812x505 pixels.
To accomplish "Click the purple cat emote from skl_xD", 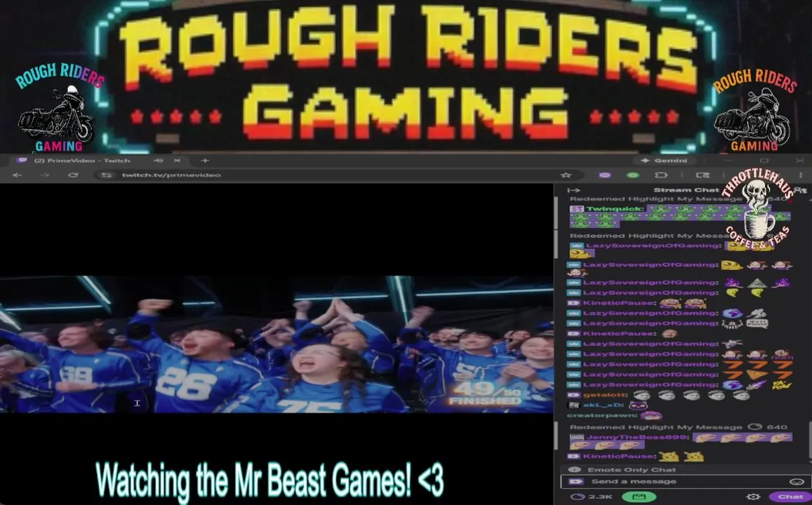I will [x=638, y=405].
